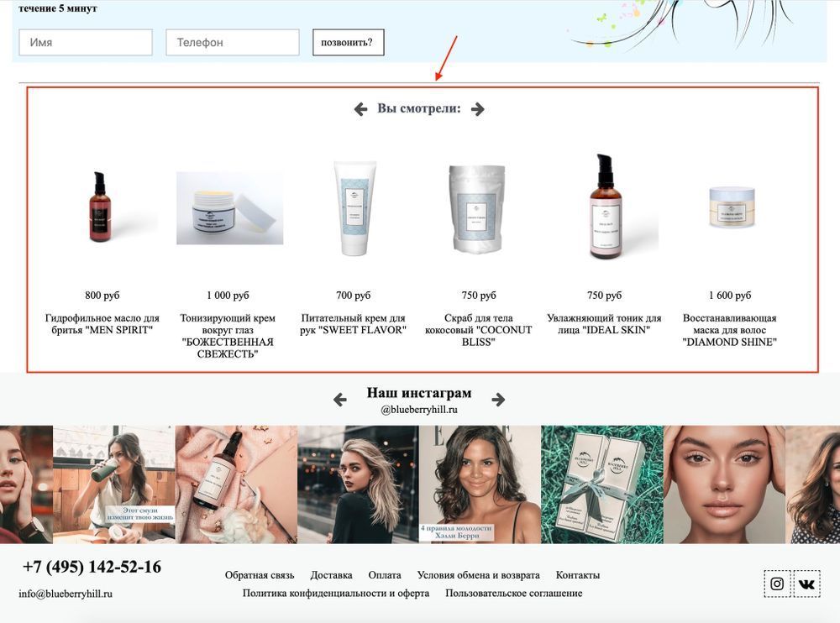
Task: Open the DIAMOND SHINE hair mask image
Action: (732, 207)
